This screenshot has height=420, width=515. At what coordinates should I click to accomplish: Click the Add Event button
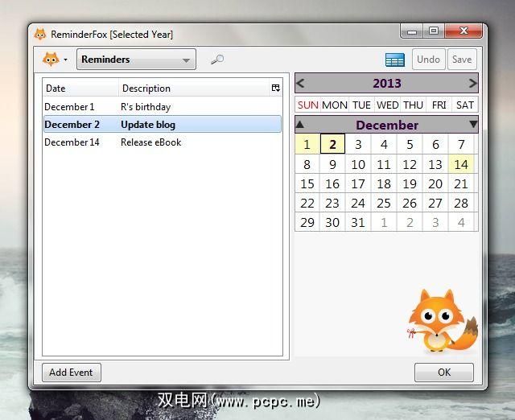pyautogui.click(x=72, y=373)
